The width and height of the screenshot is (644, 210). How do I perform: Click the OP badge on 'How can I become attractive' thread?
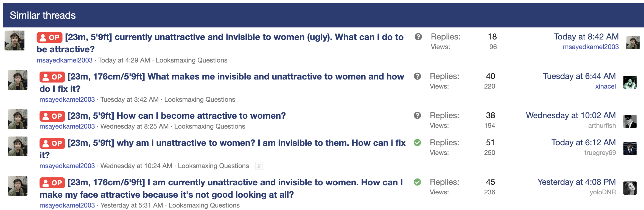point(52,116)
